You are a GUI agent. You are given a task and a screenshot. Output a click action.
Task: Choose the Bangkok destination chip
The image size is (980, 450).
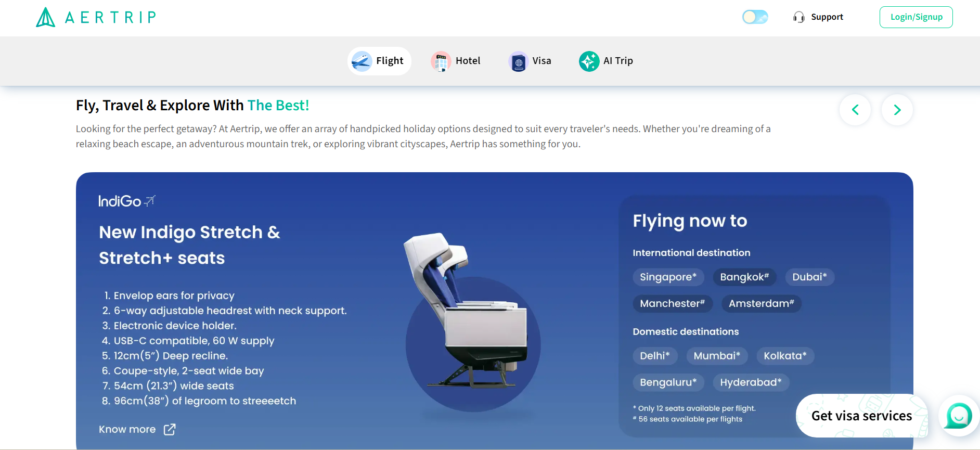tap(744, 277)
